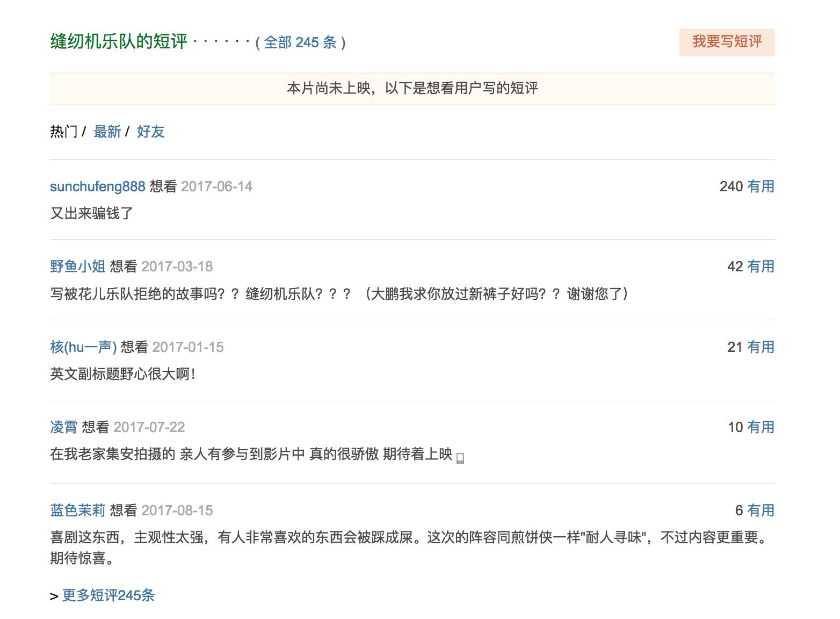Vote 有用 on 蓝色茉莉's comment
840x619 pixels.
761,510
